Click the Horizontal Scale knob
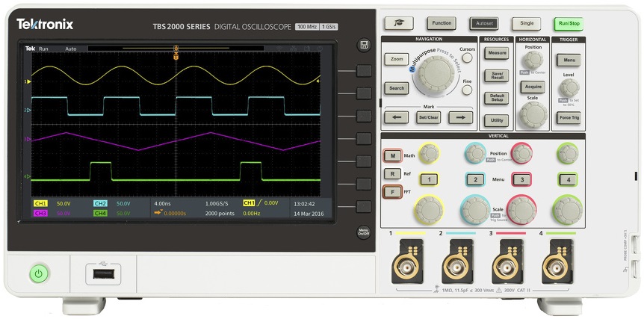Viewport: 644px width, 319px height. [533, 114]
